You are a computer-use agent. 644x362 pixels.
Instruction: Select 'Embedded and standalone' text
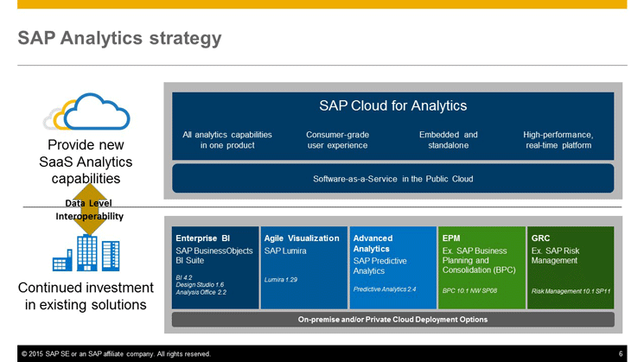click(x=448, y=140)
